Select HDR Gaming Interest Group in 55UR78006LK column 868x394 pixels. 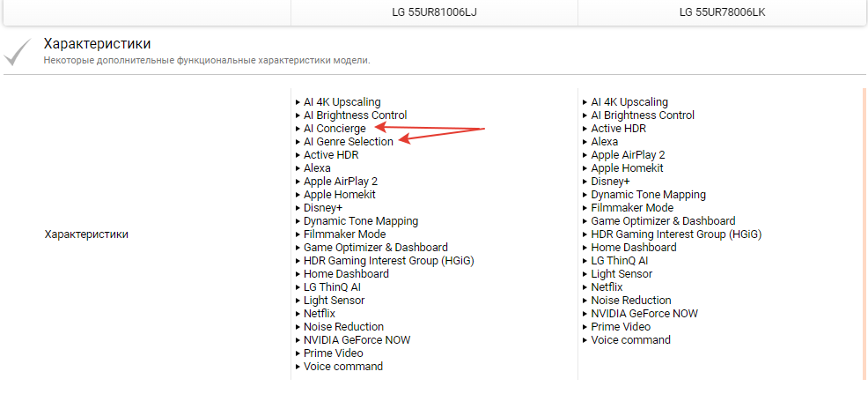(x=676, y=234)
